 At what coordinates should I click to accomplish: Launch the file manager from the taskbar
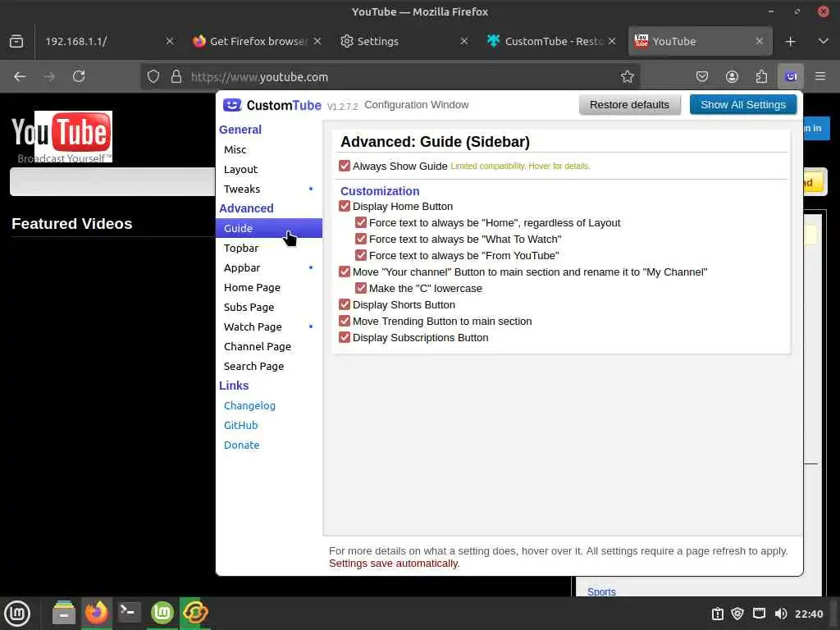tap(64, 613)
